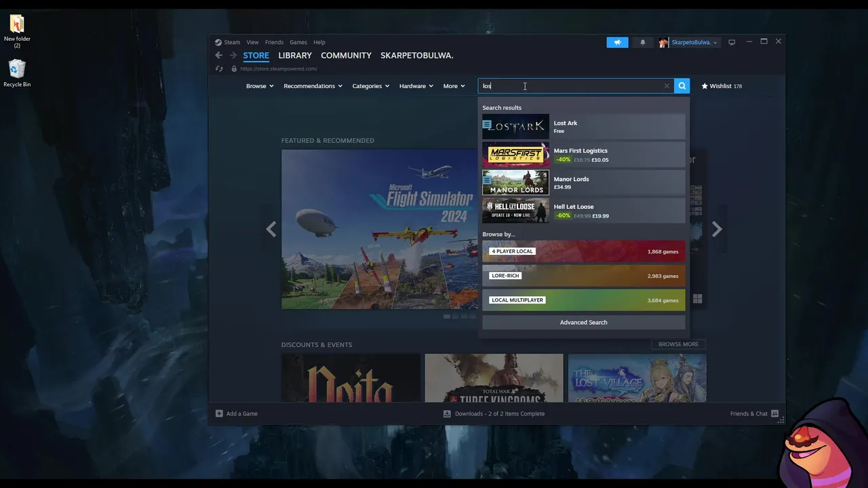Switch to the COMMUNITY tab
Viewport: 868px width, 488px height.
(x=346, y=56)
